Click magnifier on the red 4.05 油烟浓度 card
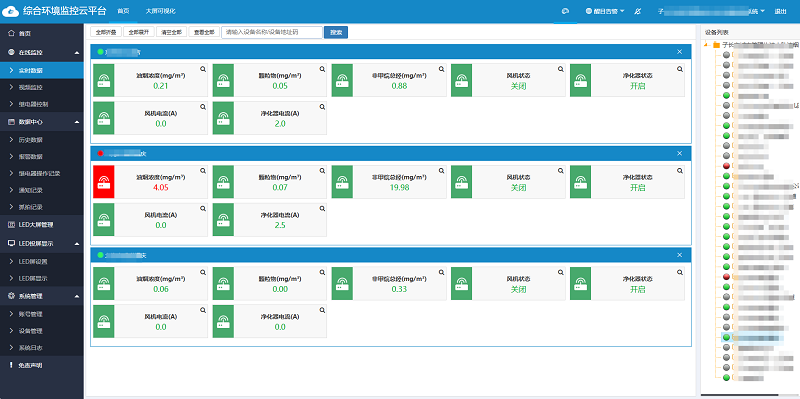Screen dimensions: 800x399 tap(203, 170)
